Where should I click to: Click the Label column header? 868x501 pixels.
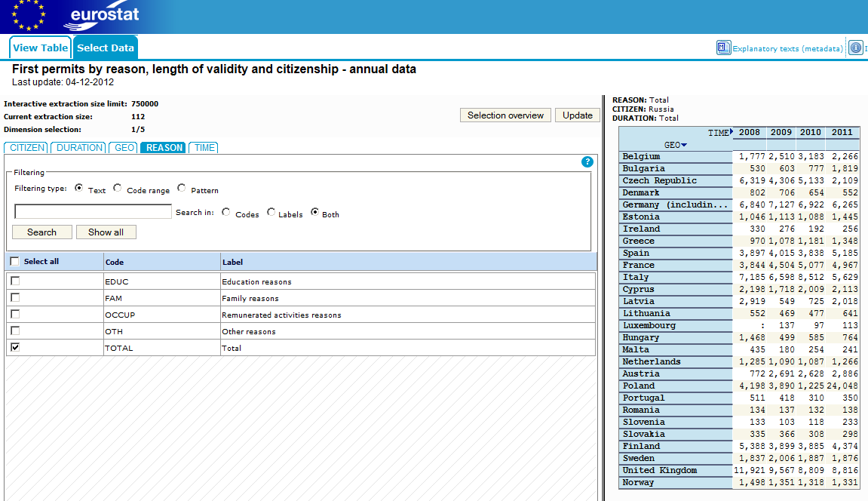232,262
